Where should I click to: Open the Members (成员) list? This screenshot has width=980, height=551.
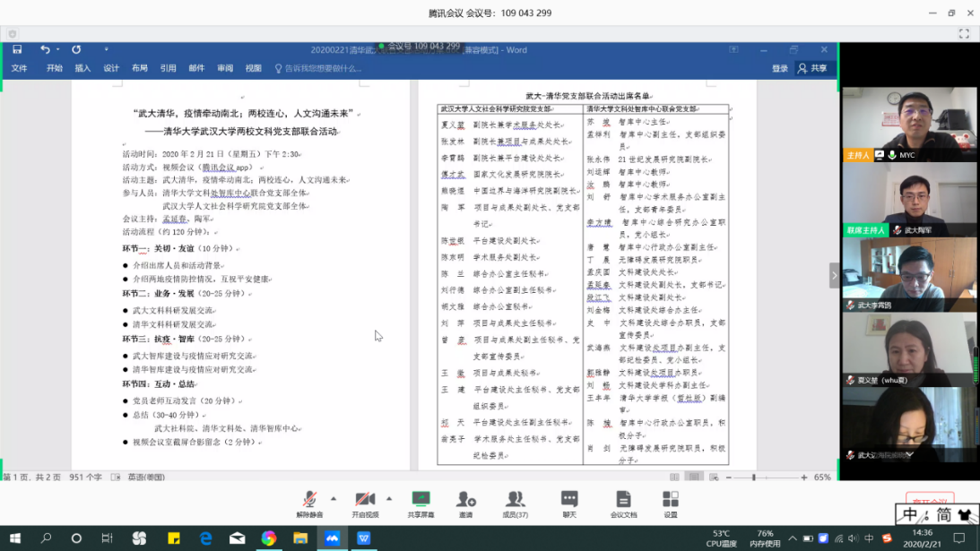coord(515,502)
